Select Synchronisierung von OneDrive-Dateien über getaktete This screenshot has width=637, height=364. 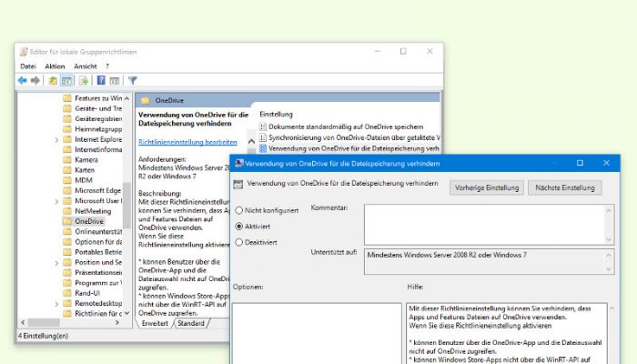click(354, 137)
